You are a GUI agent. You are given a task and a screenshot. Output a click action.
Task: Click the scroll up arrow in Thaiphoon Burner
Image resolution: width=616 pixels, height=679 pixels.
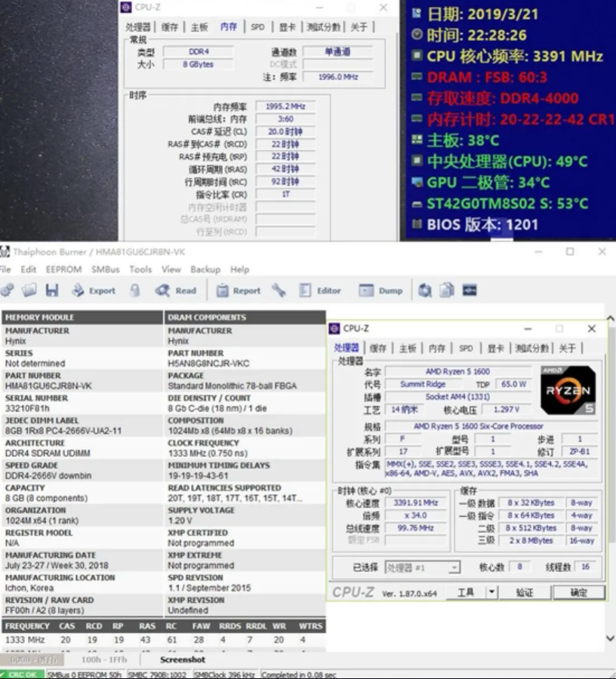tap(611, 318)
